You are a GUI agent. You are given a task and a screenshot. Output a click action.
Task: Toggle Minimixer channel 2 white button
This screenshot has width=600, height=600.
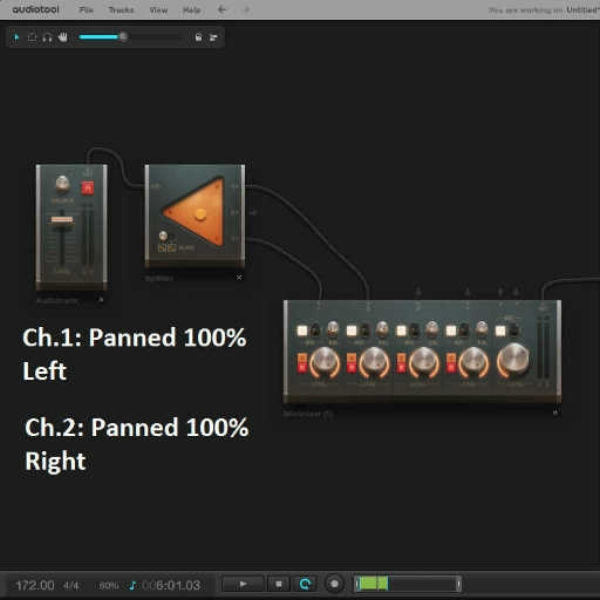tap(352, 330)
